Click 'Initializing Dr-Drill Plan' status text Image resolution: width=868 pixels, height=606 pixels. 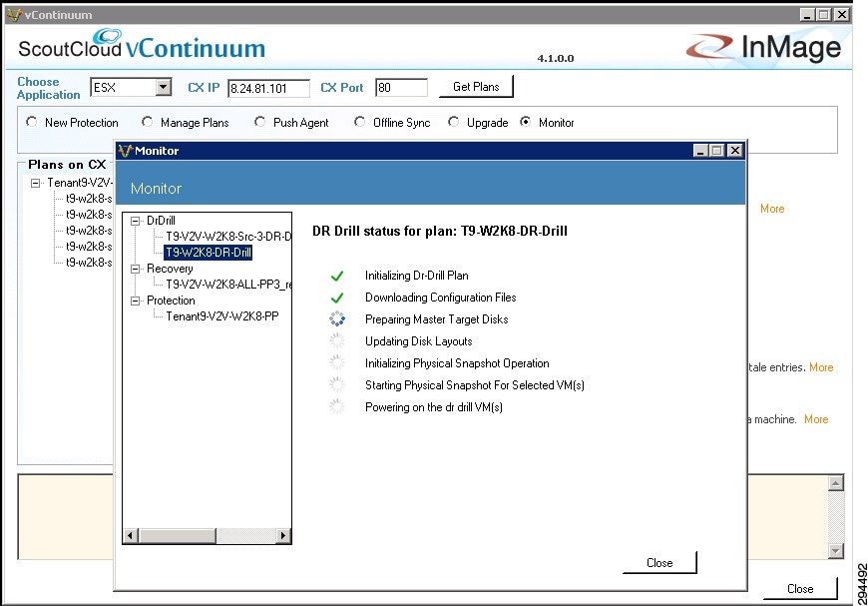(x=416, y=276)
